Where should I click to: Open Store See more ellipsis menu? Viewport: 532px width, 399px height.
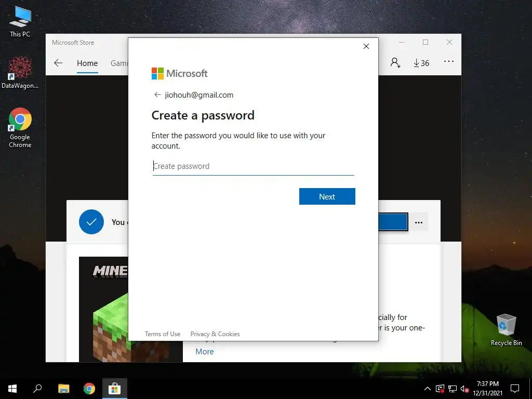[449, 62]
